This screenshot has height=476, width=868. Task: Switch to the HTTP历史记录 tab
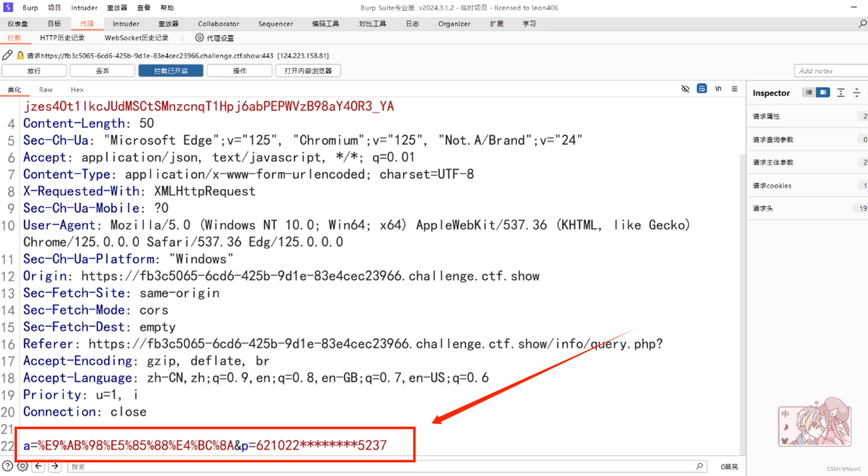coord(62,37)
